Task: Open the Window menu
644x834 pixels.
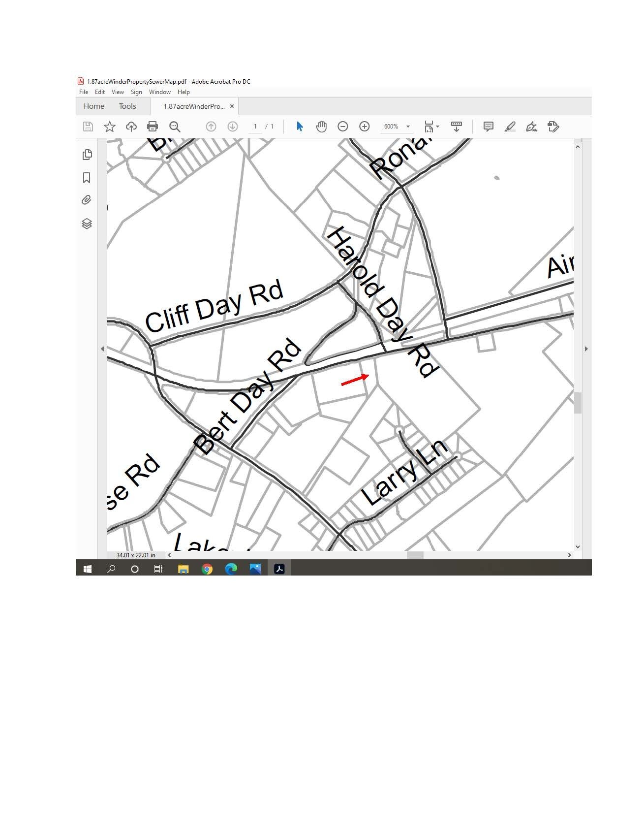Action: coord(159,92)
